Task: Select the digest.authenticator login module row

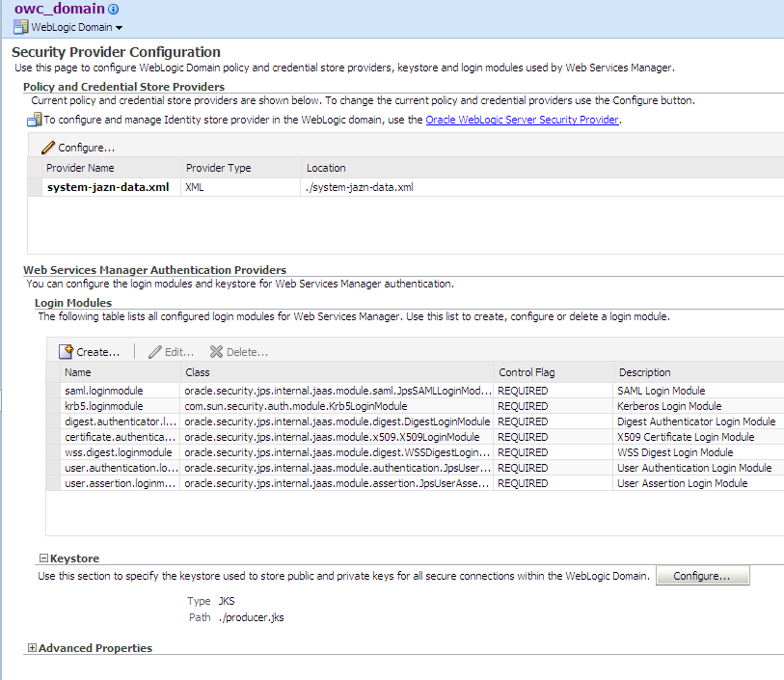Action: pyautogui.click(x=415, y=422)
